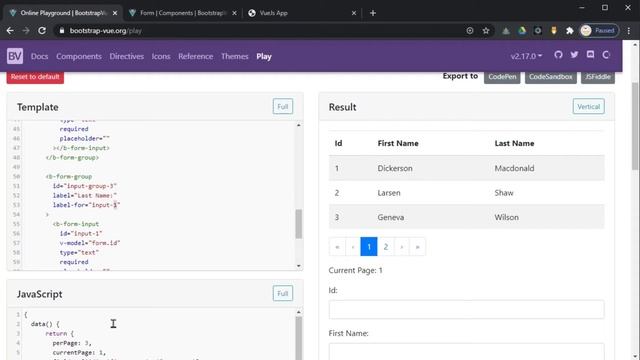Open the GitHub icon link

click(x=558, y=55)
